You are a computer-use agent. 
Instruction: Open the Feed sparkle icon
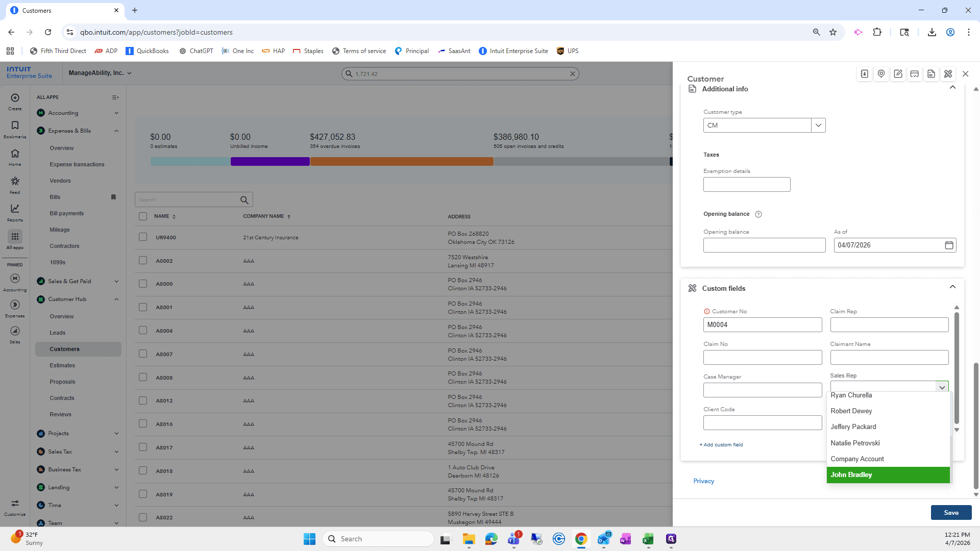click(x=15, y=181)
